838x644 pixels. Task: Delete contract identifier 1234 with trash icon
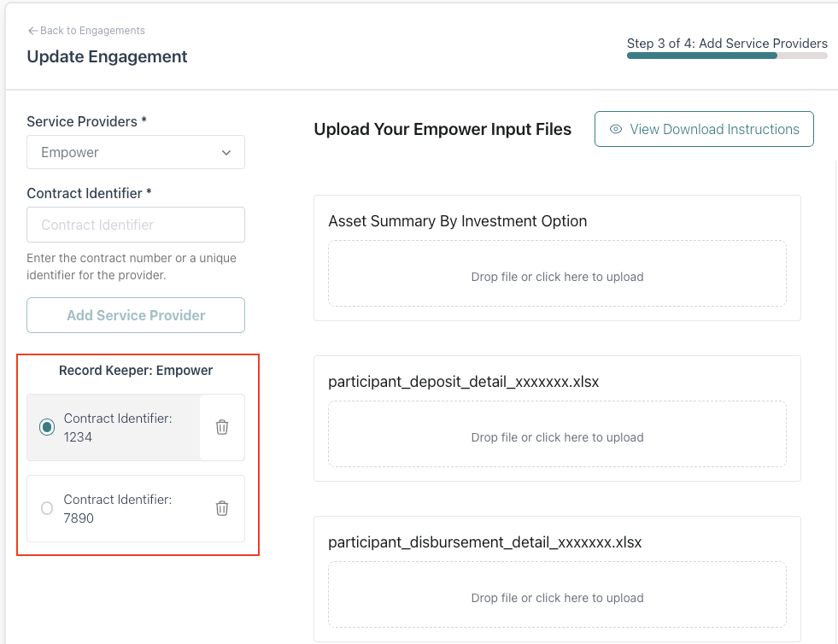[222, 427]
